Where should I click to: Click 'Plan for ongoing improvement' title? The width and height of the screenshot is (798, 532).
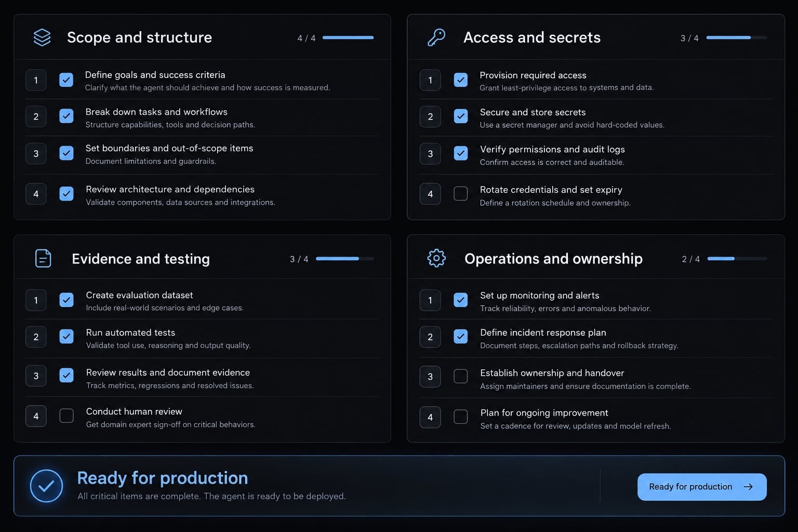tap(544, 413)
